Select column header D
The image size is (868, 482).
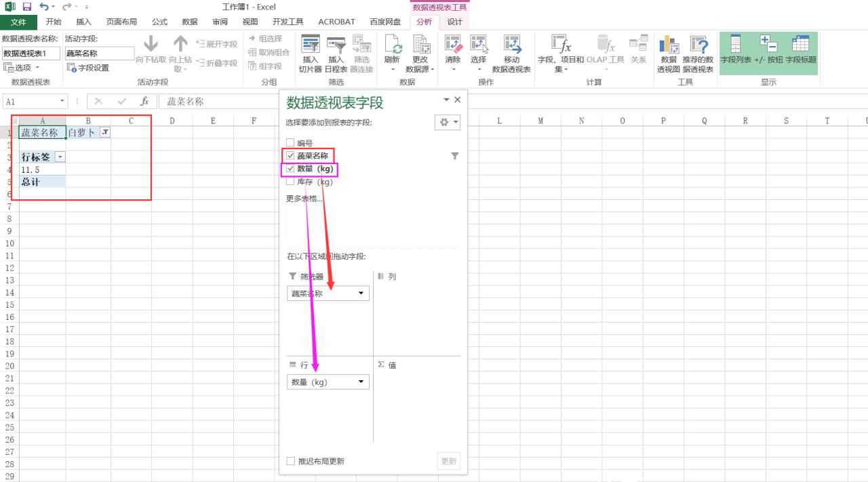(172, 121)
